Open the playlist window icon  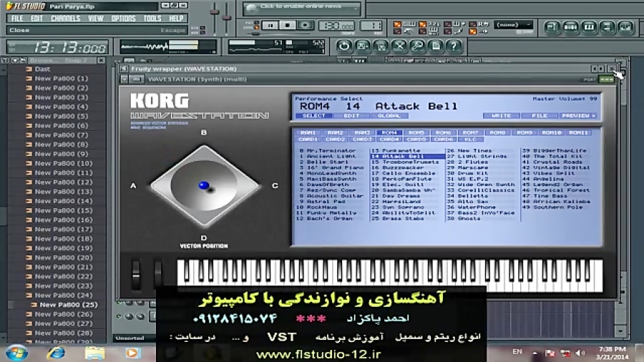click(x=552, y=27)
